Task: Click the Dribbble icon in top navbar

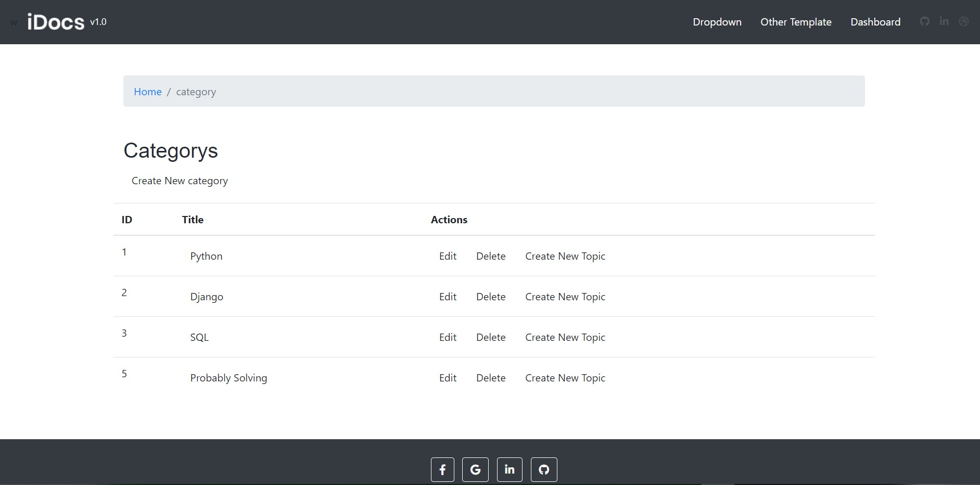Action: click(964, 21)
